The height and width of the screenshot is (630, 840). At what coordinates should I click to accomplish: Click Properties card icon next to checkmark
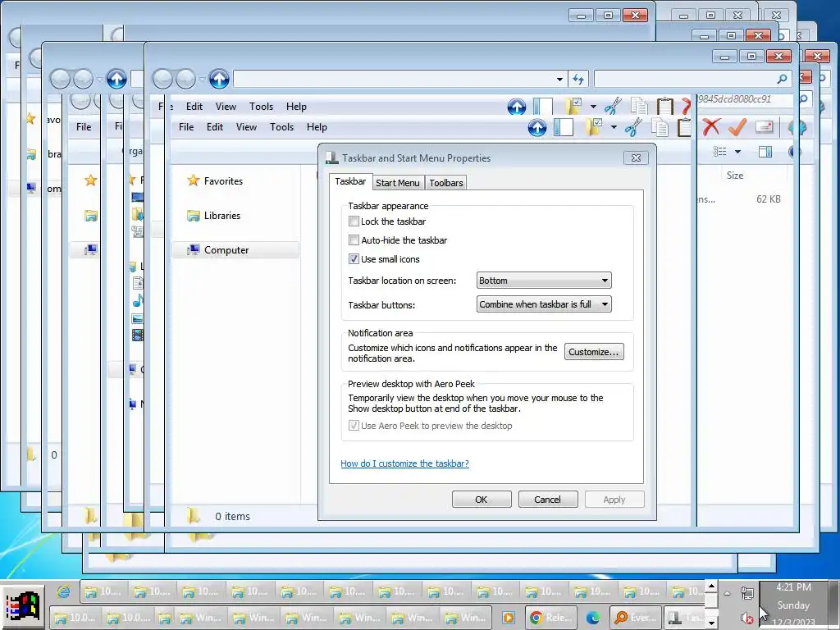click(764, 127)
